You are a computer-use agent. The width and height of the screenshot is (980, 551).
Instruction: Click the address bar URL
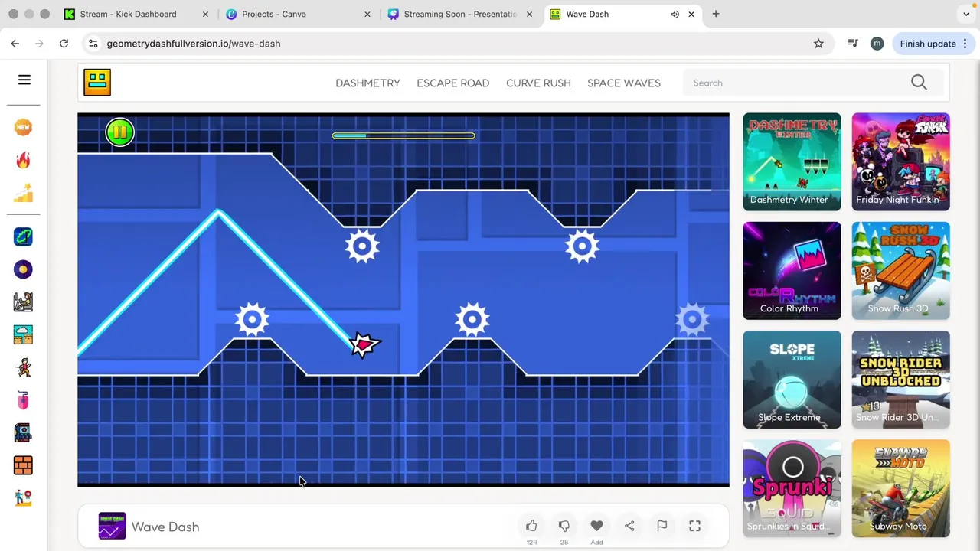click(194, 44)
